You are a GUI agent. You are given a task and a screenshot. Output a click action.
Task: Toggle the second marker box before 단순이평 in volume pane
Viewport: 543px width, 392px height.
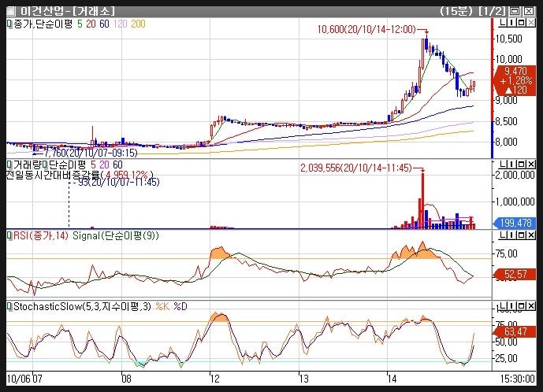45,165
